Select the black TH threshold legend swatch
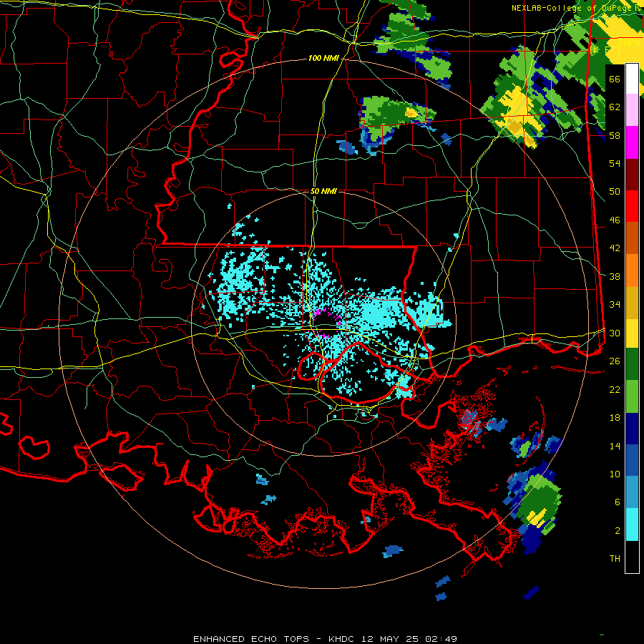 [x=632, y=557]
